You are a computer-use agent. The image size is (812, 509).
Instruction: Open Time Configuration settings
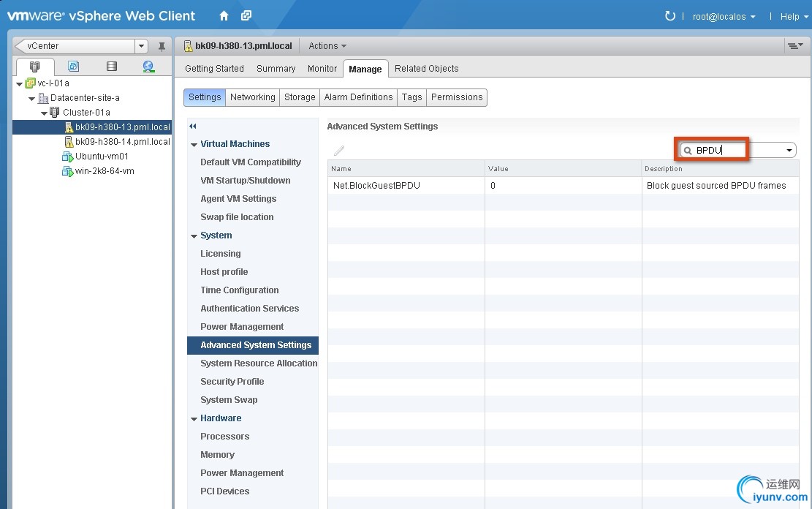pyautogui.click(x=240, y=290)
